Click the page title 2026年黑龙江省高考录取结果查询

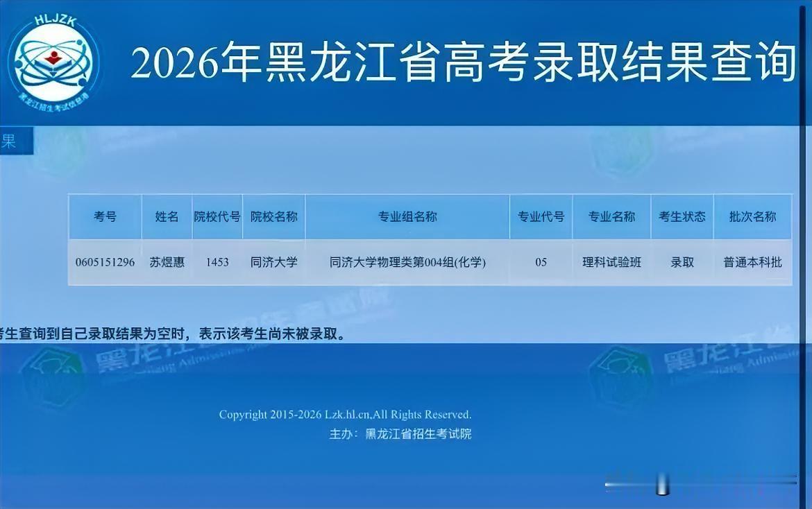coord(462,63)
